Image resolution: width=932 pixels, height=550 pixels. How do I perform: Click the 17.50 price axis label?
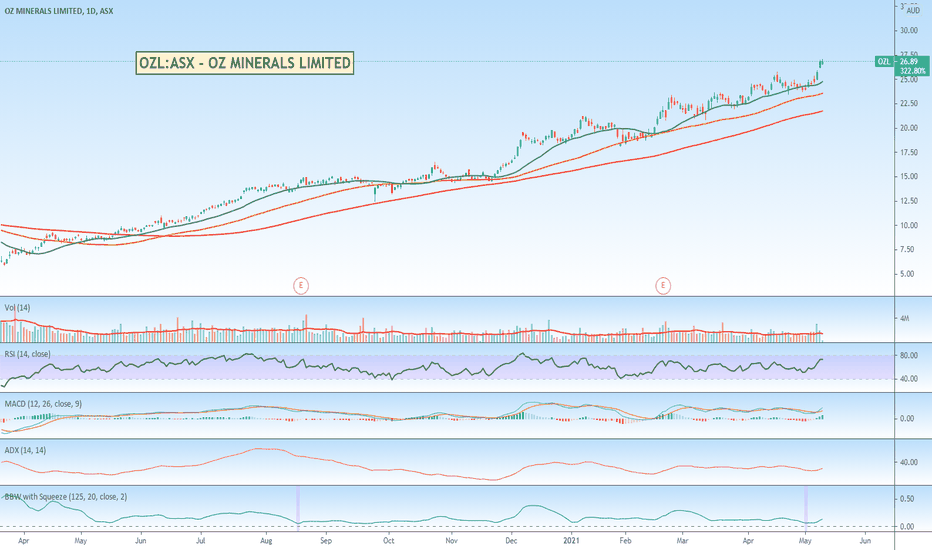tap(909, 152)
